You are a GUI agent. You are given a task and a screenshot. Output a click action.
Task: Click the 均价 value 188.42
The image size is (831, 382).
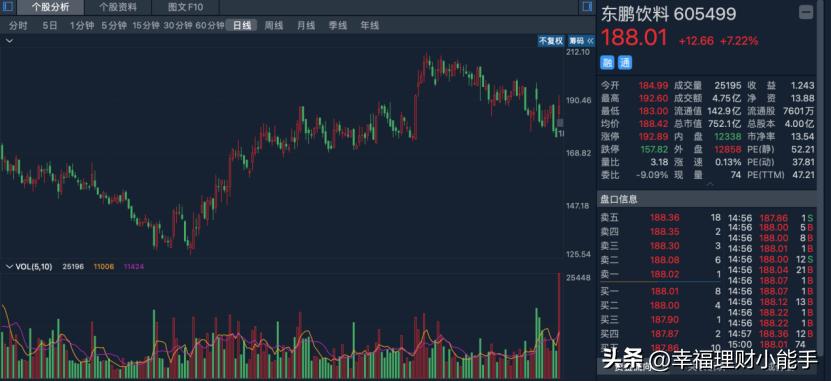(x=653, y=124)
